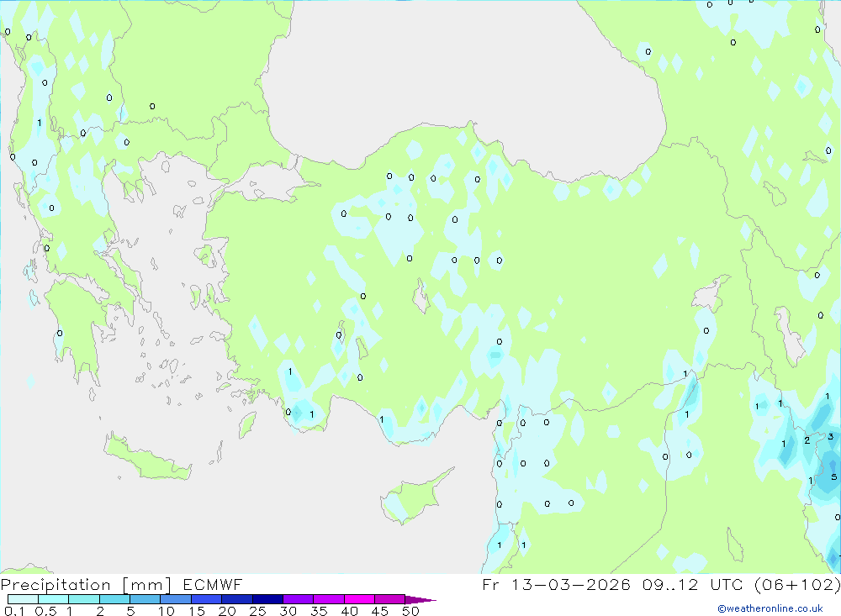841x616 pixels.
Task: Click the 'ECMWF' model label
Action: point(213,584)
